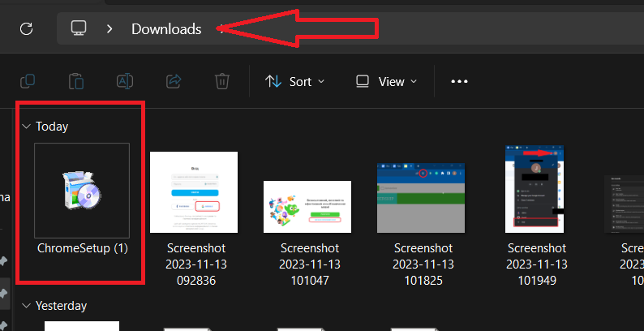This screenshot has width=644, height=331.
Task: Select the ChromeSetup (1) file name
Action: pos(83,248)
